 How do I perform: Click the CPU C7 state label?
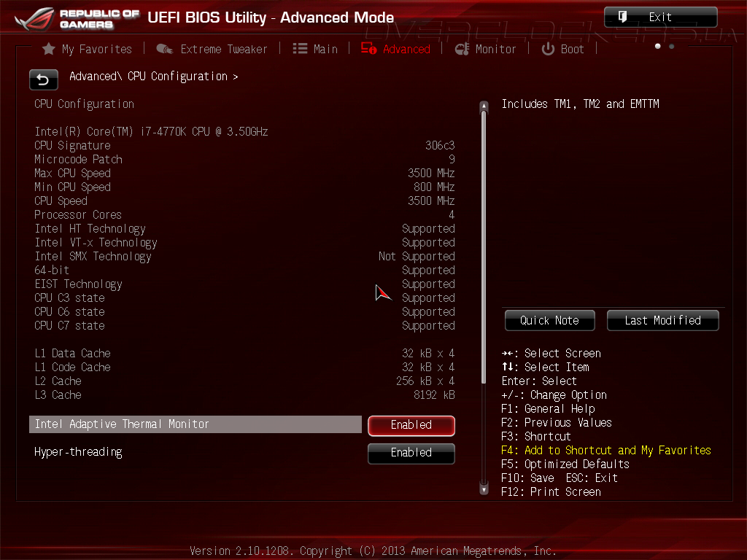pyautogui.click(x=69, y=325)
